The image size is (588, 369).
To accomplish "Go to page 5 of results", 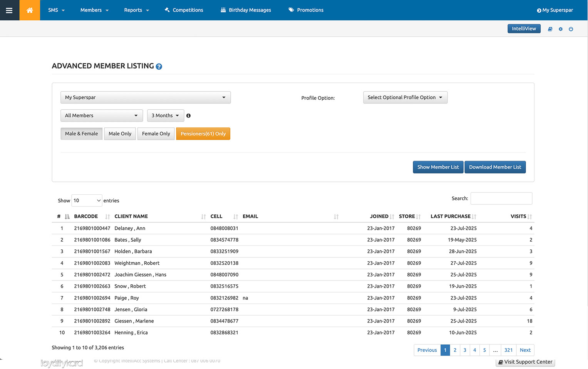I will point(484,350).
